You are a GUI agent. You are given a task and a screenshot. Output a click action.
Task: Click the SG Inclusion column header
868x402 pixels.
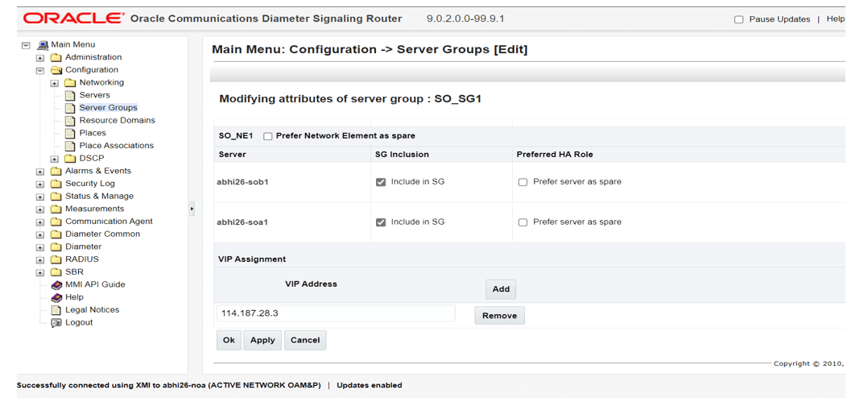402,155
